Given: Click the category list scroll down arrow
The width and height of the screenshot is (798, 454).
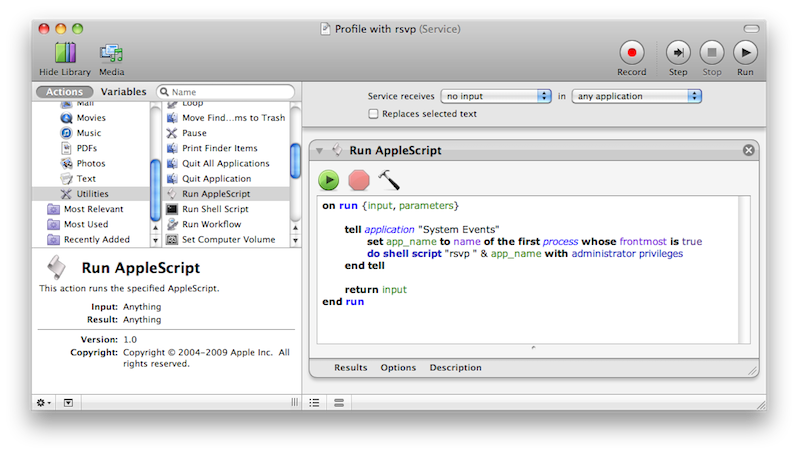Looking at the screenshot, I should [x=155, y=240].
